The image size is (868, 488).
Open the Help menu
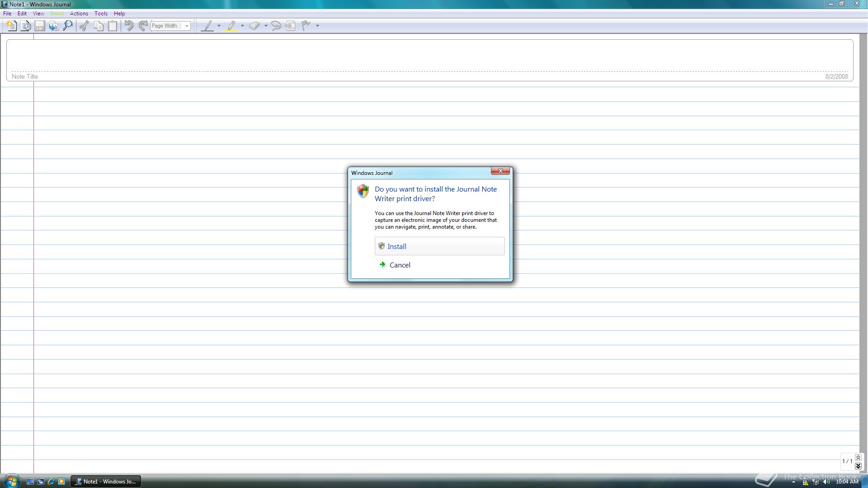pos(119,14)
